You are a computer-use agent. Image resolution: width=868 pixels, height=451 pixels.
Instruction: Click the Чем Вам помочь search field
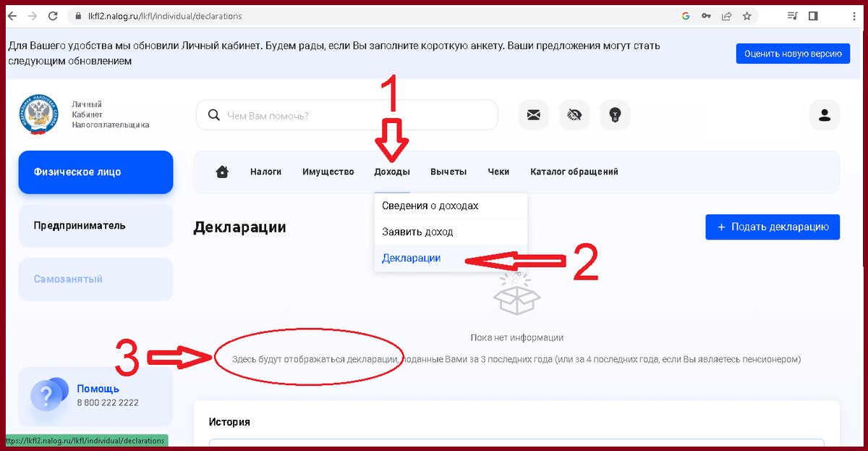[x=347, y=115]
